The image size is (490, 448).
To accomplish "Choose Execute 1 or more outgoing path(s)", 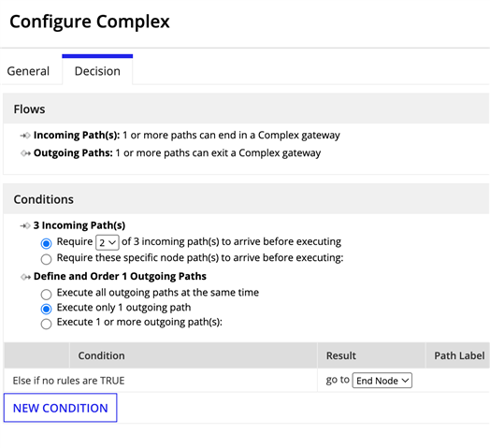I will [x=46, y=324].
